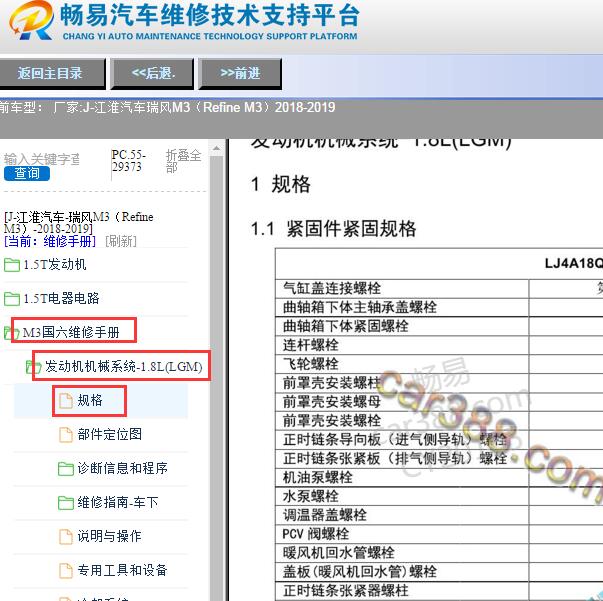
Task: Click 正时链条导向板（进气侧导轨）螺栓 row
Action: click(439, 440)
